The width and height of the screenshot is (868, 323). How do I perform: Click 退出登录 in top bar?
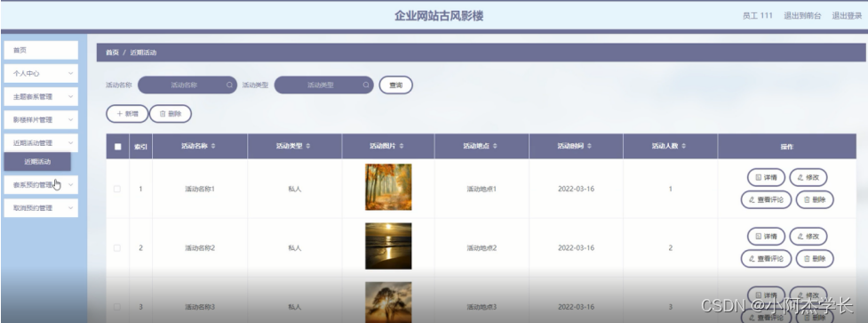(x=847, y=15)
